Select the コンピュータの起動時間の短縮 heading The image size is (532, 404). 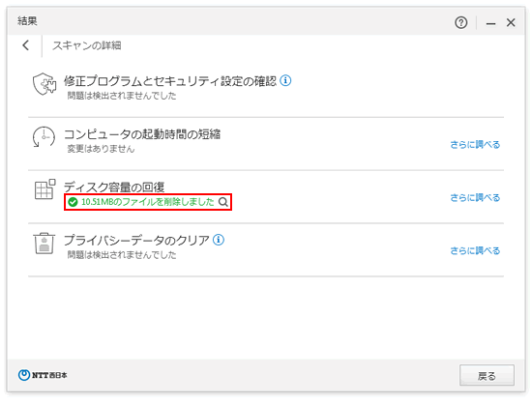tap(142, 134)
